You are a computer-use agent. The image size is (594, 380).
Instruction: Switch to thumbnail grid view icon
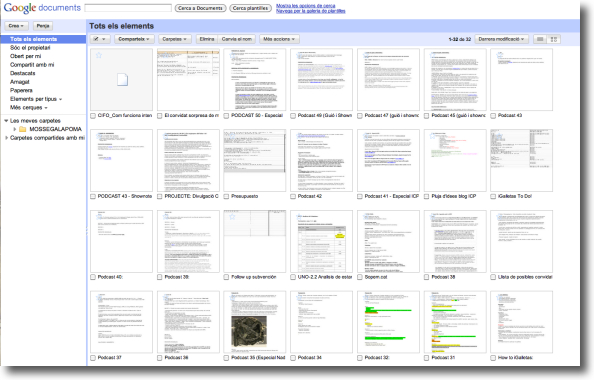[x=553, y=39]
